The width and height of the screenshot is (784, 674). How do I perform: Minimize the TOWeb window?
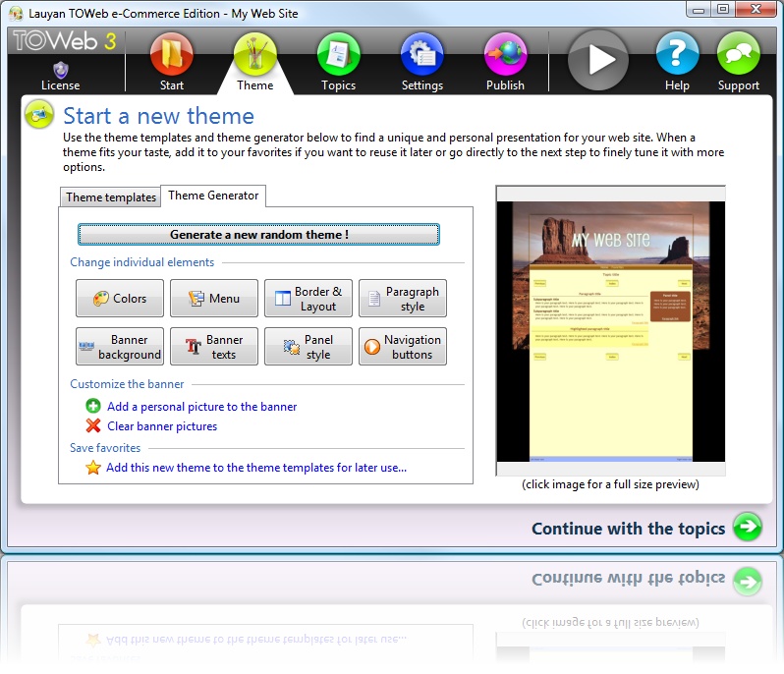point(699,10)
